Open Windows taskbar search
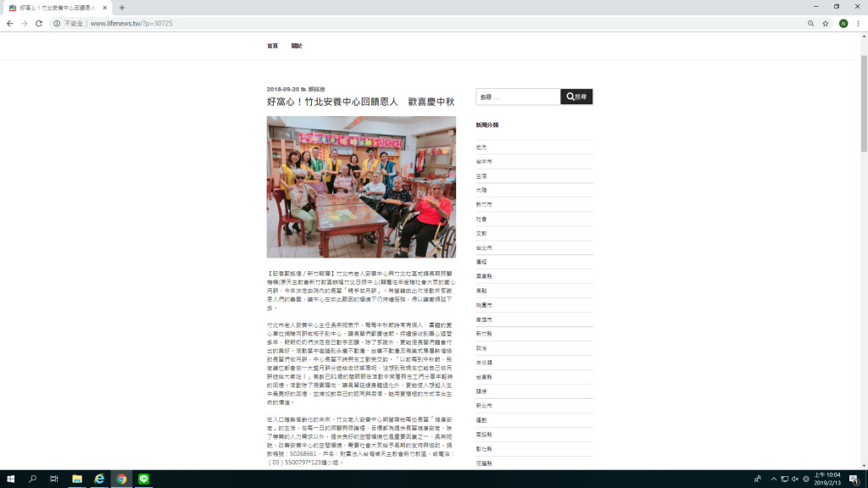This screenshot has width=868, height=488. [x=32, y=479]
